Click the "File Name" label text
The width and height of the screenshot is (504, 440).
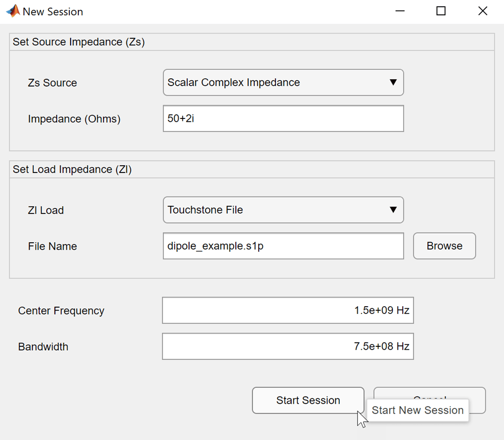[x=52, y=247]
